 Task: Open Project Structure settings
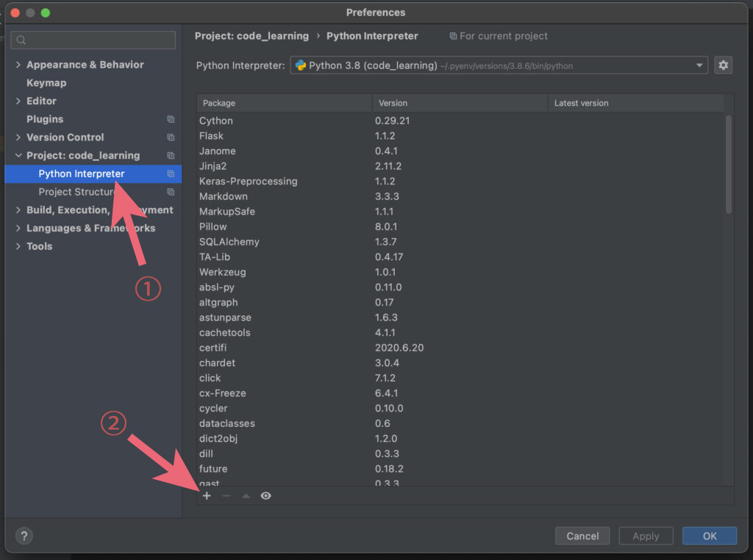point(76,192)
